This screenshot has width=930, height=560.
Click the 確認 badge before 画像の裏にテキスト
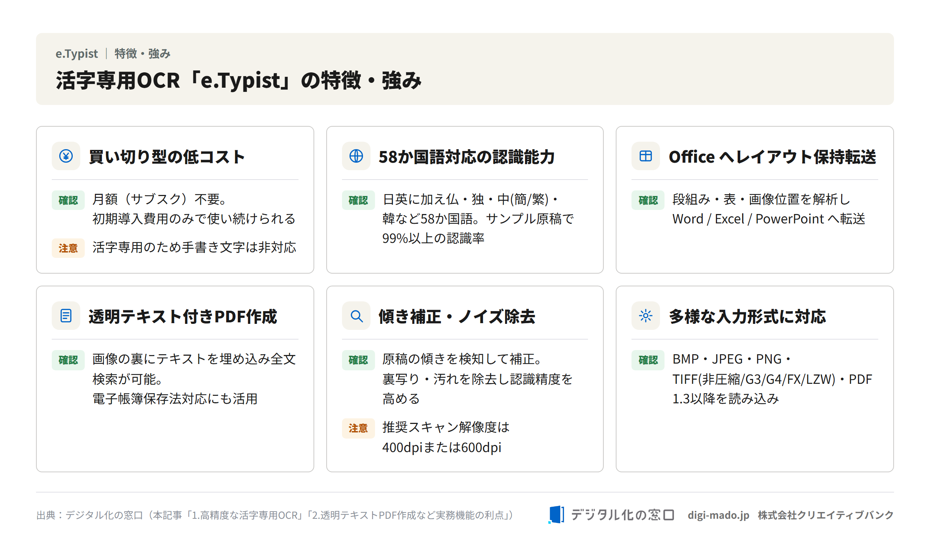click(68, 360)
